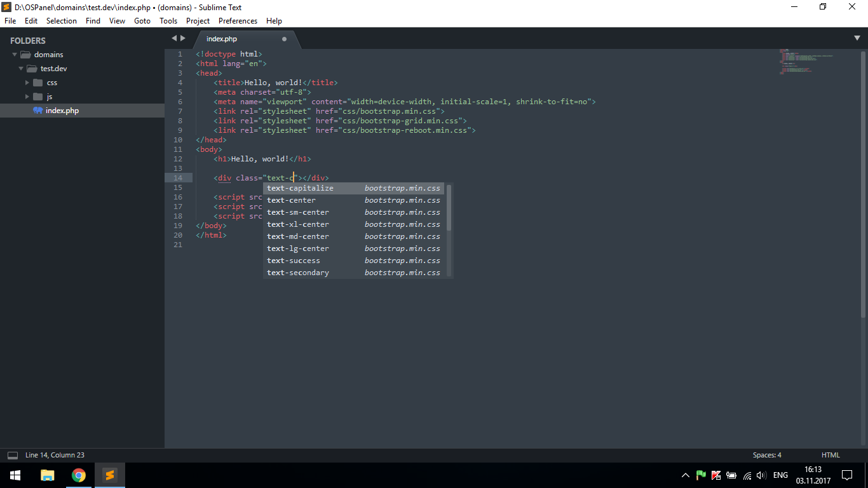This screenshot has width=868, height=488.
Task: Open the Goto menu
Action: tap(142, 21)
